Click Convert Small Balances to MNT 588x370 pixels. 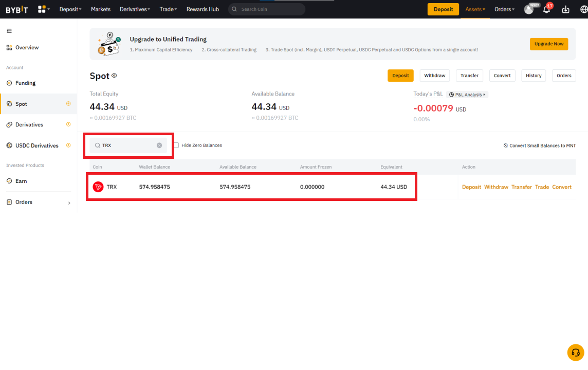[x=540, y=145]
